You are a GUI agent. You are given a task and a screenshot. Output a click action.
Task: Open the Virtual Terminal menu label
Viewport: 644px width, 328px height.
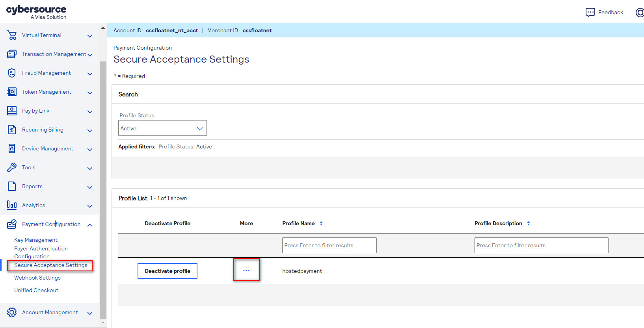click(42, 35)
